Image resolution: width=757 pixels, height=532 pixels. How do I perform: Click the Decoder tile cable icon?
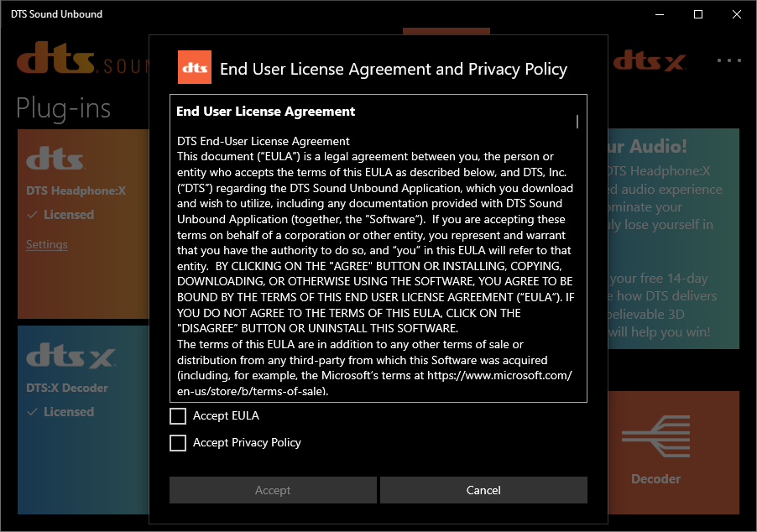[655, 436]
